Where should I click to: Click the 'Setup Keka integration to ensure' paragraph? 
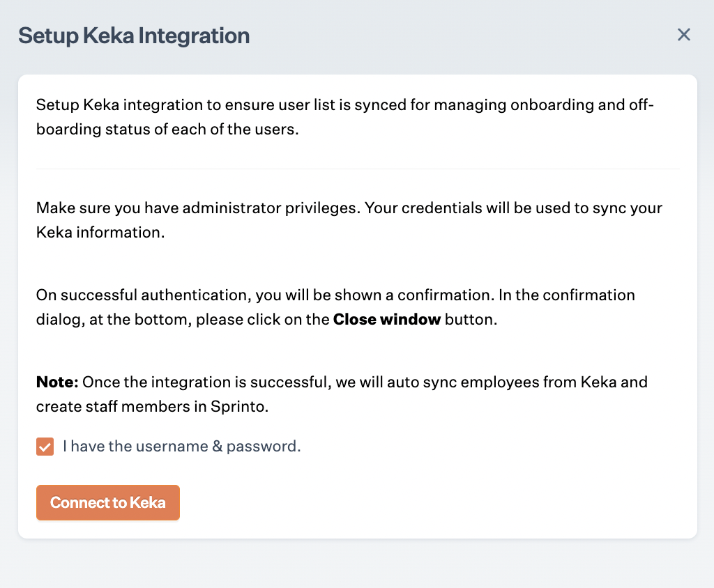point(279,105)
